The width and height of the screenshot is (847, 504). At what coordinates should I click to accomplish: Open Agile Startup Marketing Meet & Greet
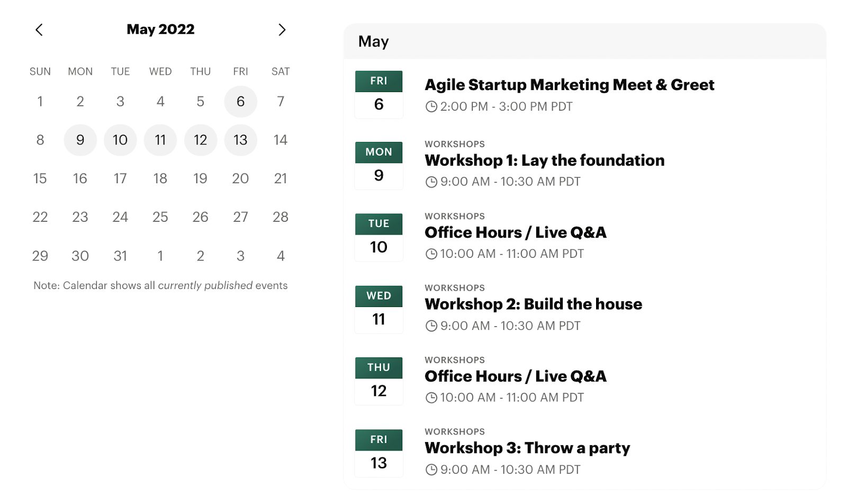[x=569, y=85]
